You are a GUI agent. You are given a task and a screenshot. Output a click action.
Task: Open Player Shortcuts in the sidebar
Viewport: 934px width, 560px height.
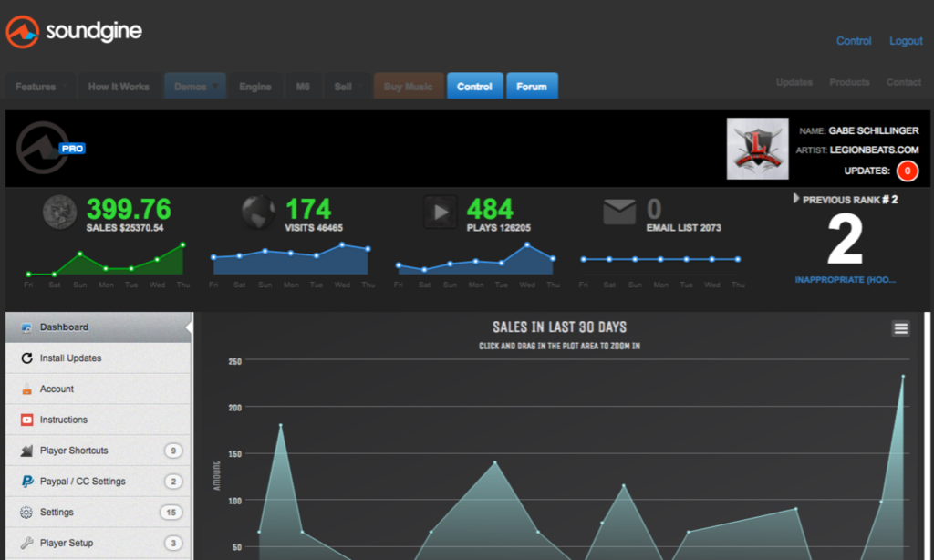(x=99, y=451)
